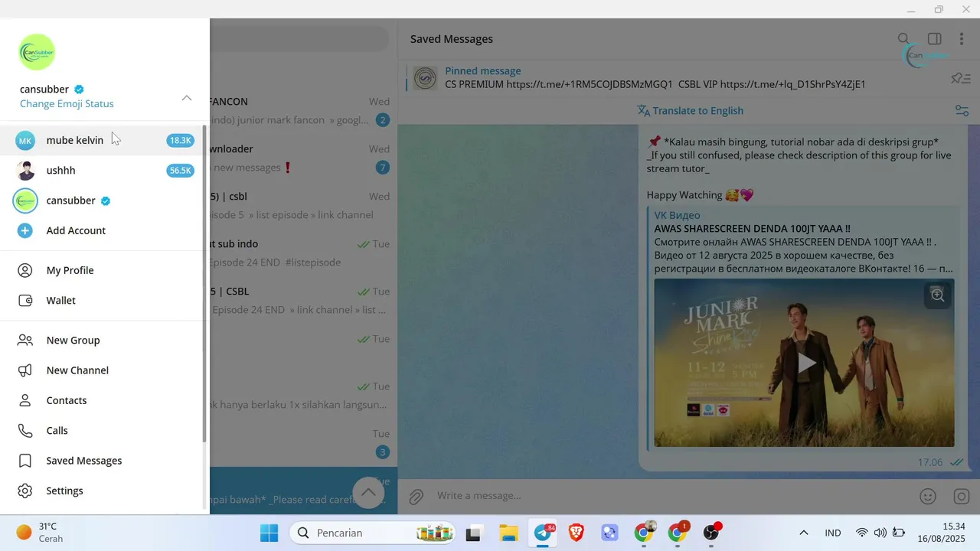This screenshot has height=551, width=980.
Task: Click the mube kelvin 18.3K unread badge
Action: (181, 141)
